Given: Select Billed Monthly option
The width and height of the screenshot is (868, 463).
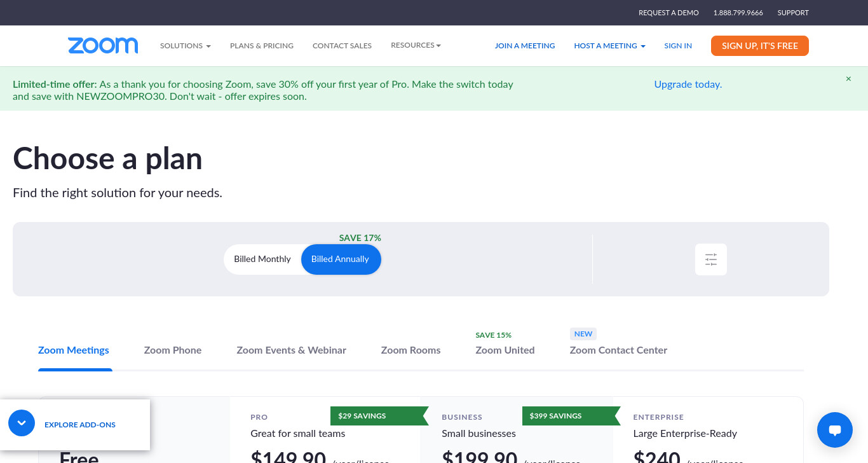Looking at the screenshot, I should [262, 259].
